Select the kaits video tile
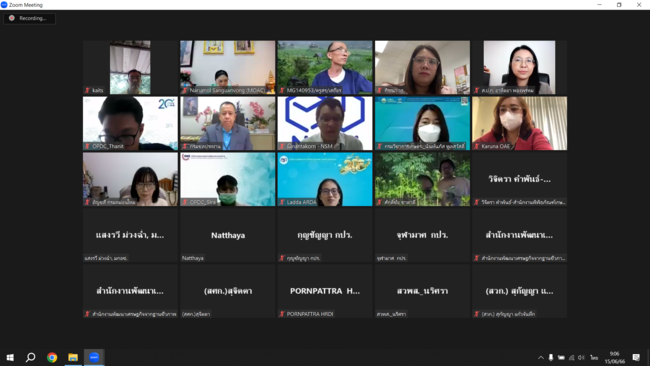Image resolution: width=650 pixels, height=366 pixels. (x=130, y=67)
